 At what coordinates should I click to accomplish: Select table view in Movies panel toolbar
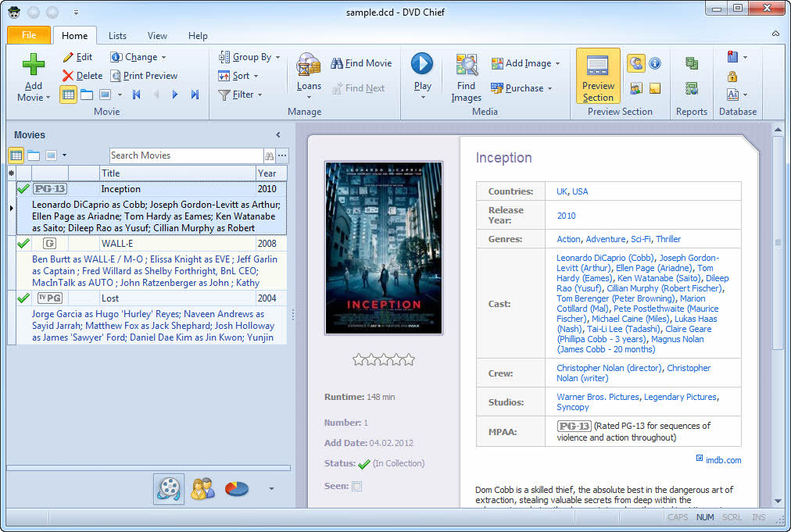pos(16,155)
